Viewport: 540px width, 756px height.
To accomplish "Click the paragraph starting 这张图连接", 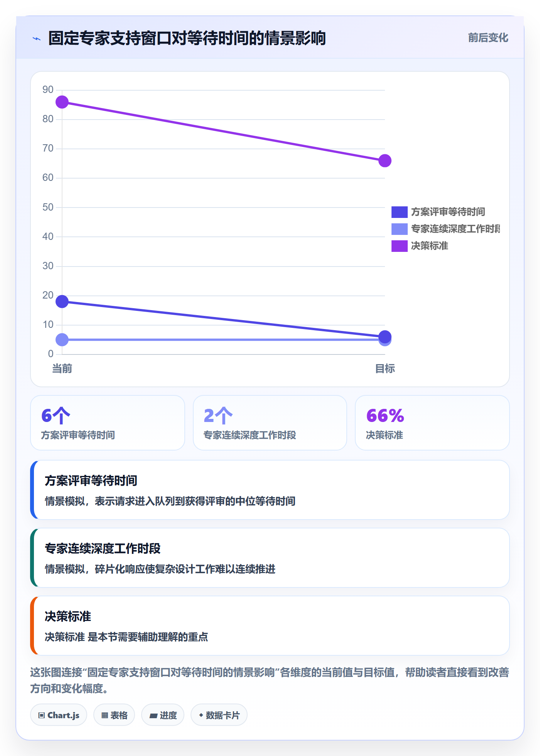I will (270, 680).
